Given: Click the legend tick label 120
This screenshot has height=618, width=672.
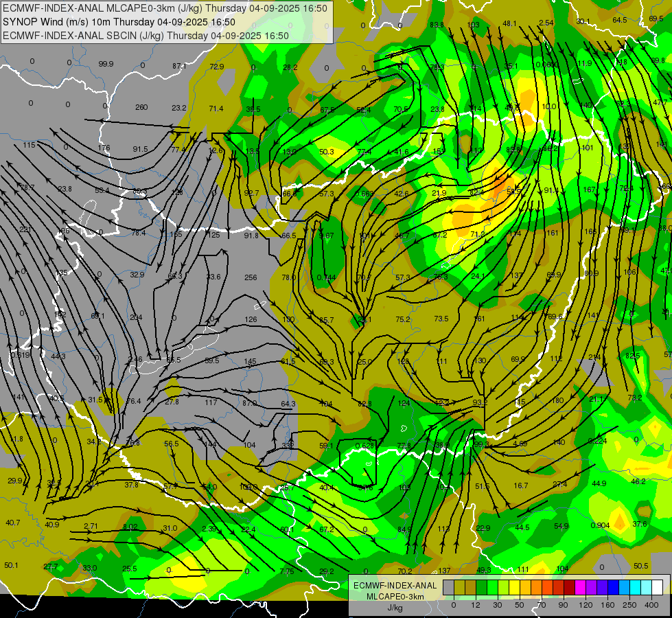Looking at the screenshot, I should click(586, 605).
